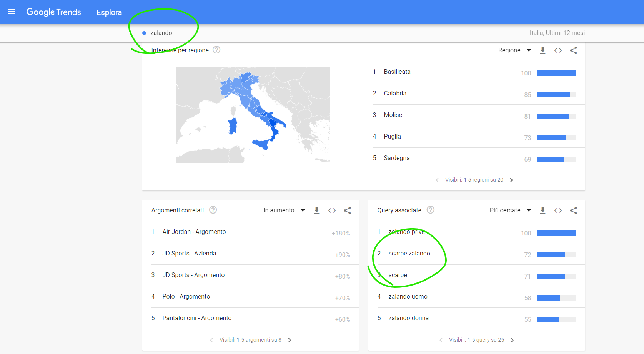
Task: Open the scarpe query row
Action: click(x=477, y=275)
